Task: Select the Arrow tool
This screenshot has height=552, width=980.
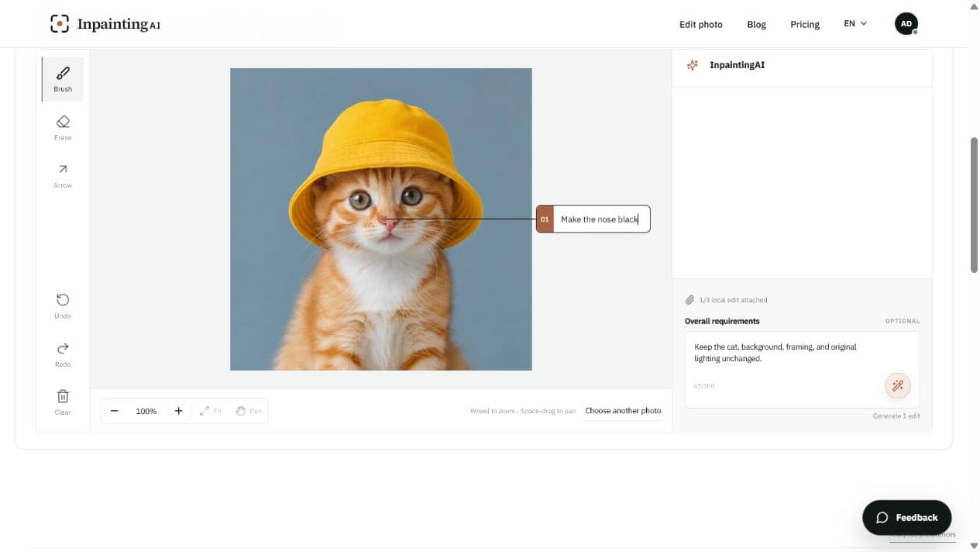Action: [63, 176]
